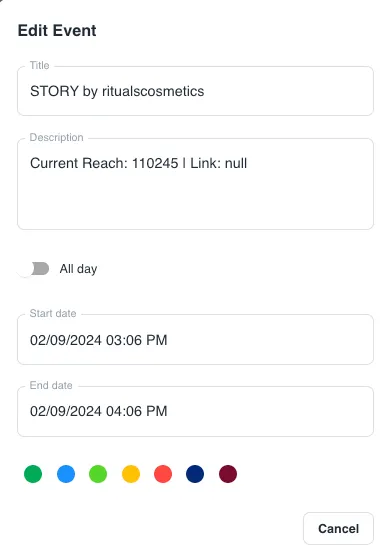Screen dimensions: 387x560
Task: Click the 03:06 PM time in Start date
Action: coord(136,340)
